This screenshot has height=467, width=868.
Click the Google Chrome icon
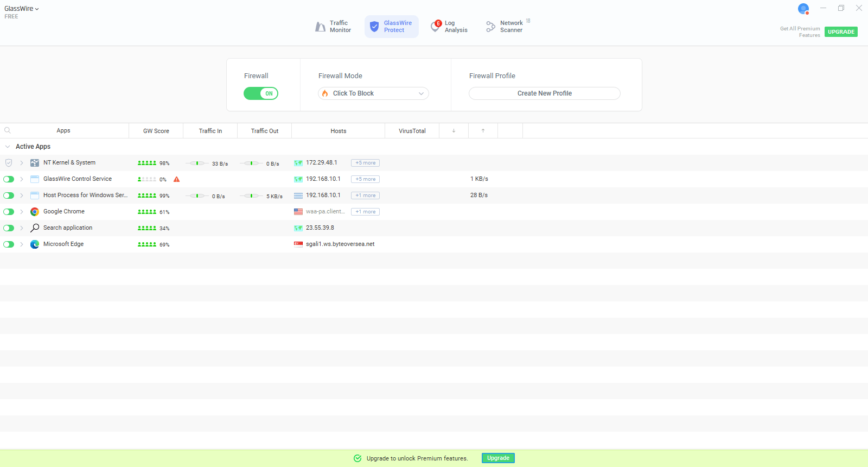[x=35, y=212]
